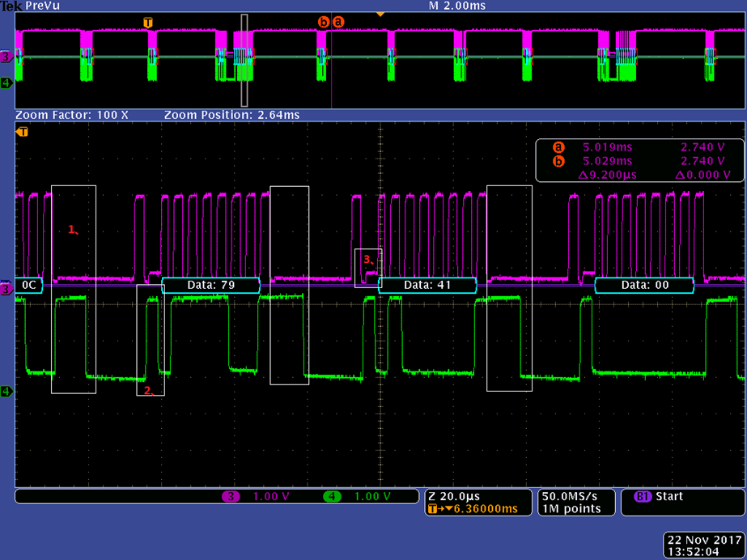Click the B1 bus badge icon
Image resolution: width=747 pixels, height=560 pixels.
pos(643,496)
